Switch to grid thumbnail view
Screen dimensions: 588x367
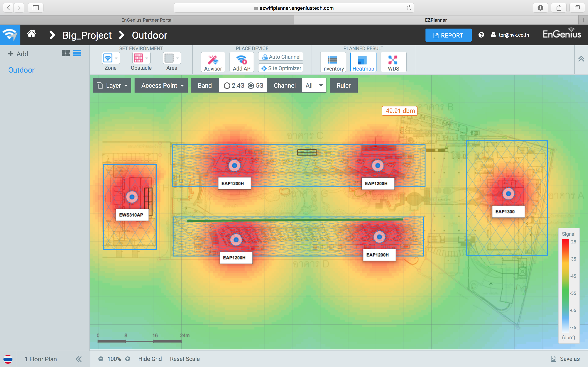coord(66,53)
